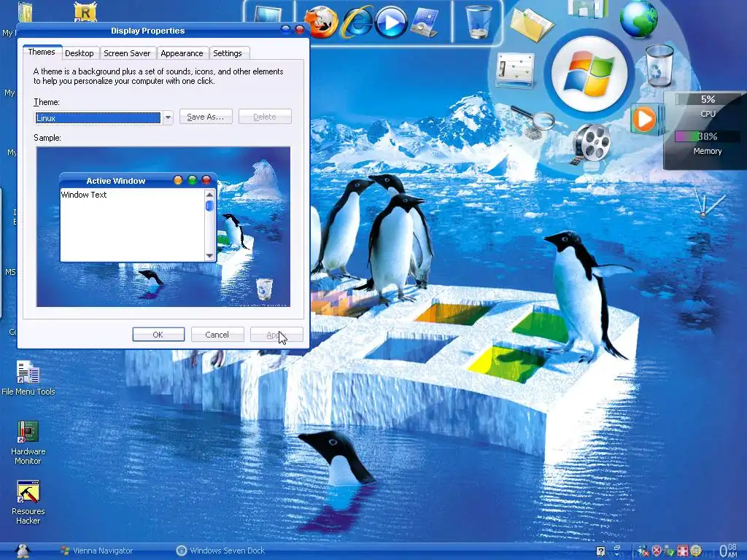Switch to the Windows Seven Dock taskbar item
Image resolution: width=747 pixels, height=560 pixels.
coord(220,551)
